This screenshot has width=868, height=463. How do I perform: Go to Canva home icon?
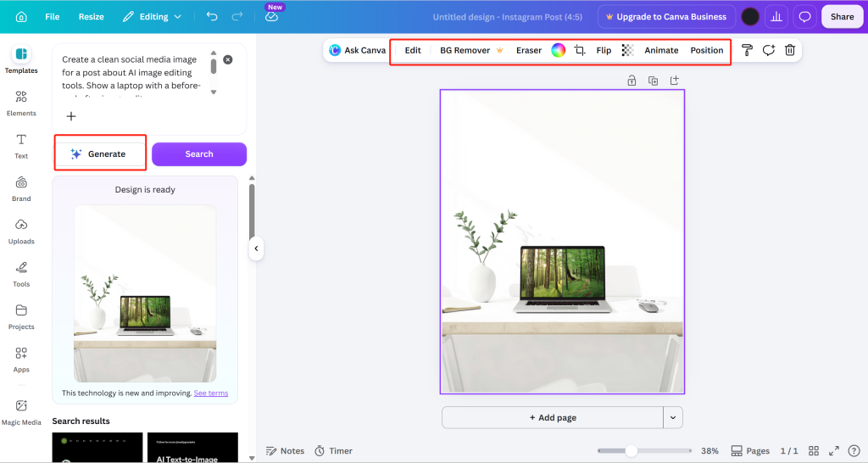[x=21, y=17]
